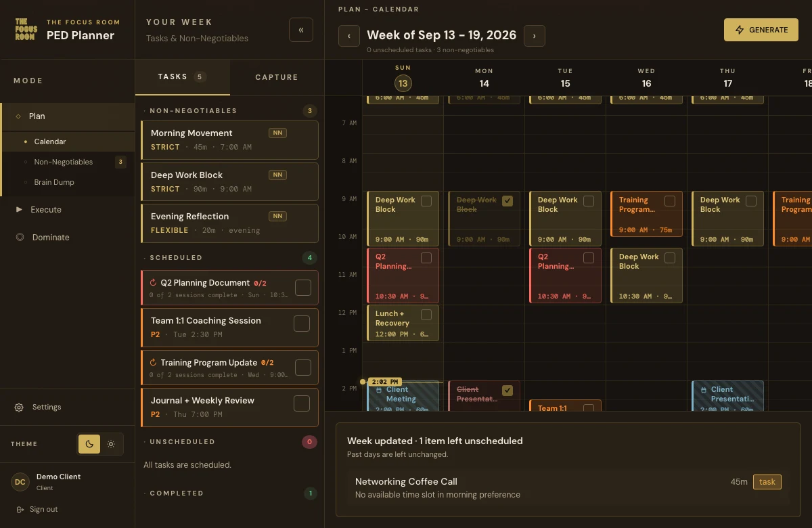Open the Morning Movement card
Viewport: 812px width, 528px height.
[229, 140]
